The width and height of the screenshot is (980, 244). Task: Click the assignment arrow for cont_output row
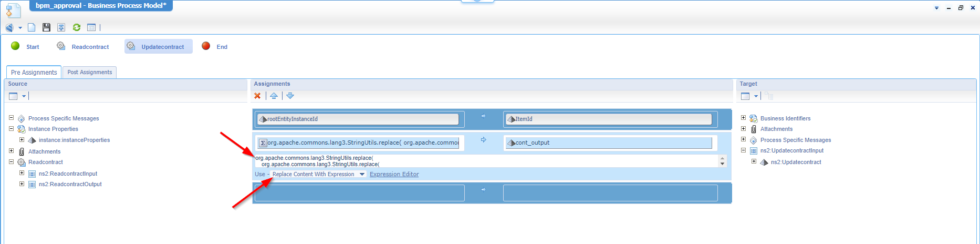484,140
